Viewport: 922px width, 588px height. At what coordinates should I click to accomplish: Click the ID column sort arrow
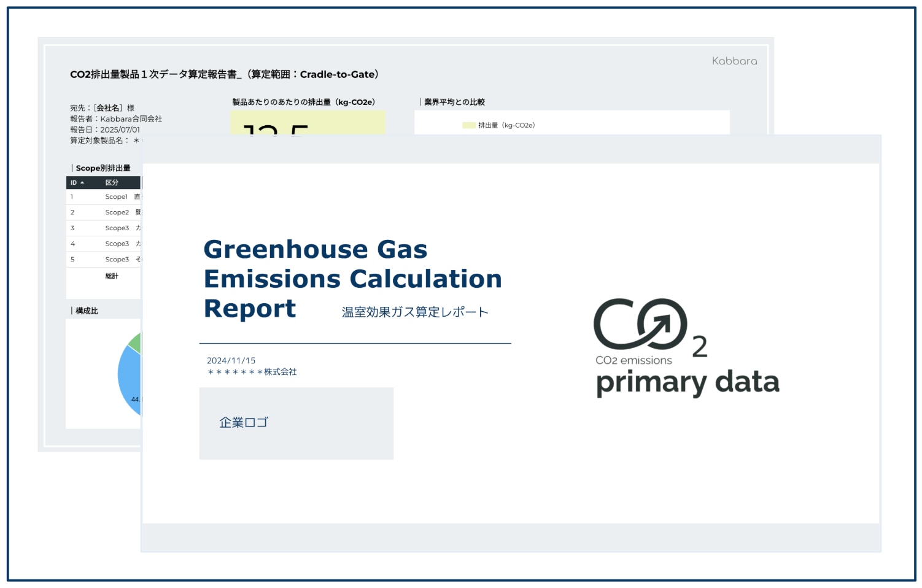[x=82, y=183]
